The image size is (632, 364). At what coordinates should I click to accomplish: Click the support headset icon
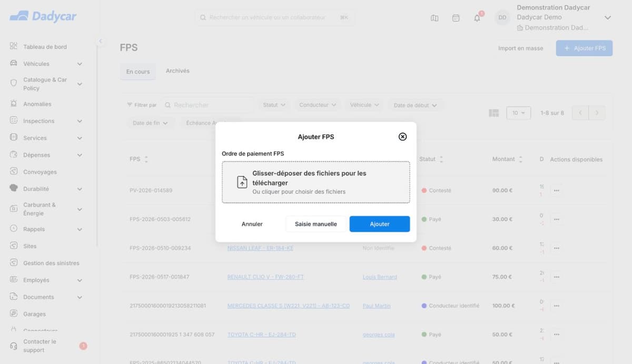(x=14, y=346)
